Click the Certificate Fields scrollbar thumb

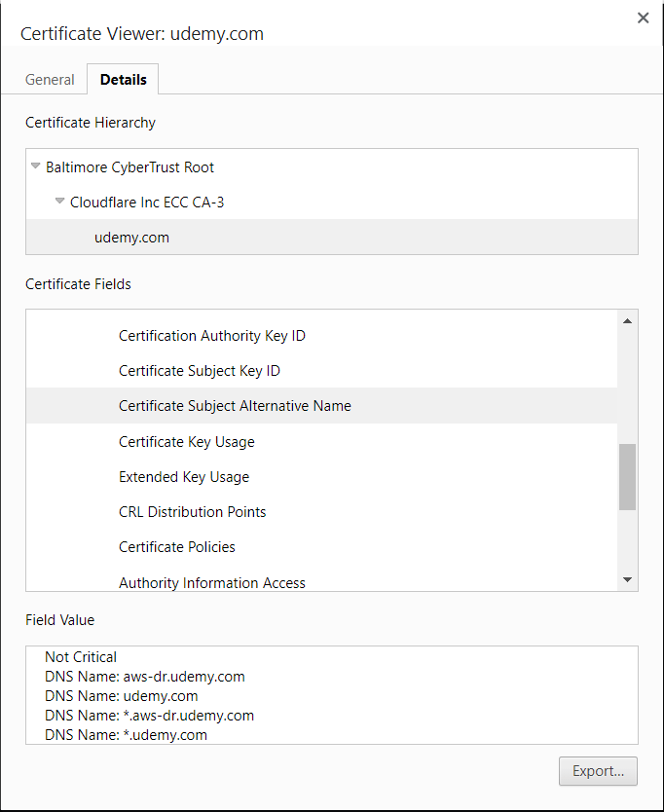click(x=627, y=476)
